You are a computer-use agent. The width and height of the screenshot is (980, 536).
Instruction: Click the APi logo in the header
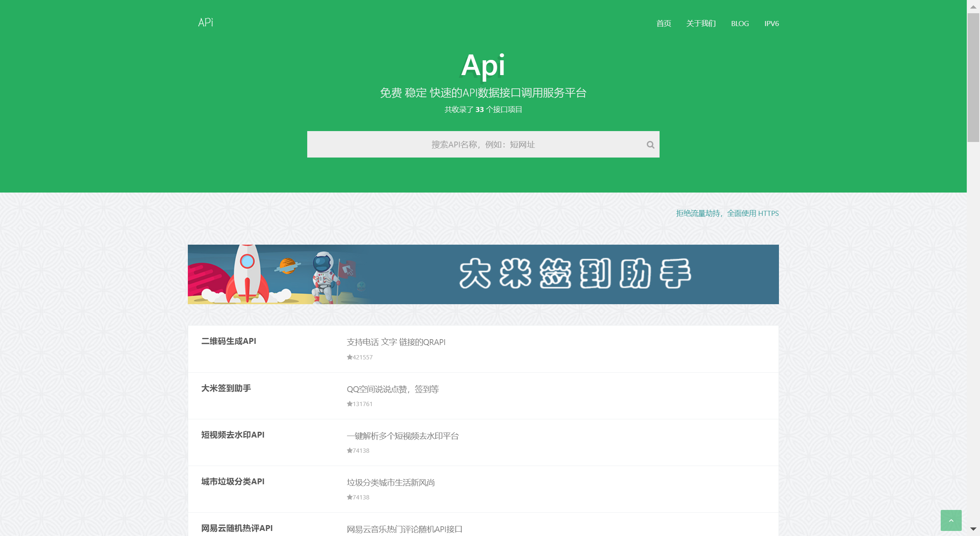click(206, 23)
